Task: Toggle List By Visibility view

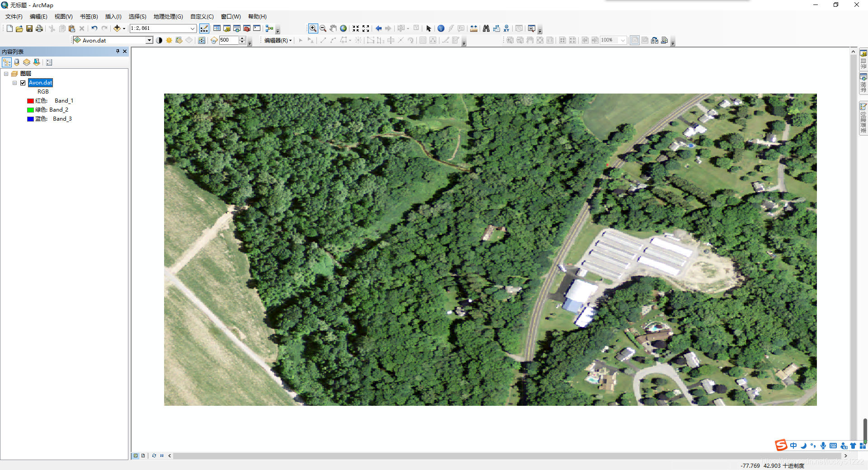Action: click(x=27, y=62)
